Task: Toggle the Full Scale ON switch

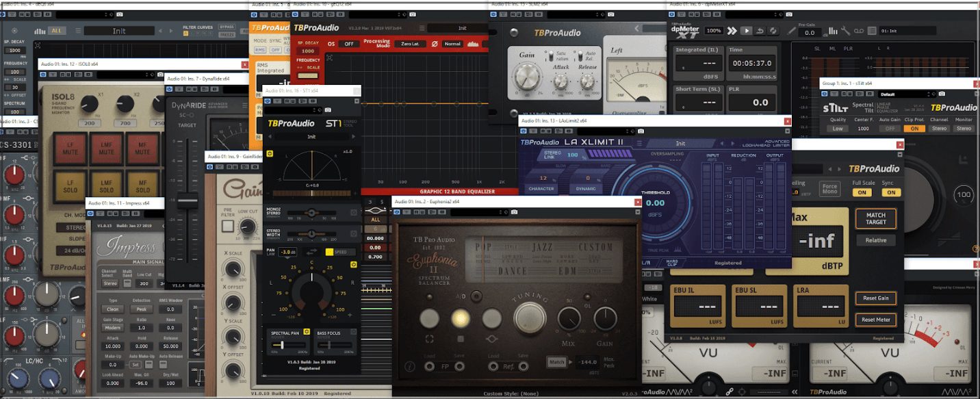Action: (x=862, y=192)
